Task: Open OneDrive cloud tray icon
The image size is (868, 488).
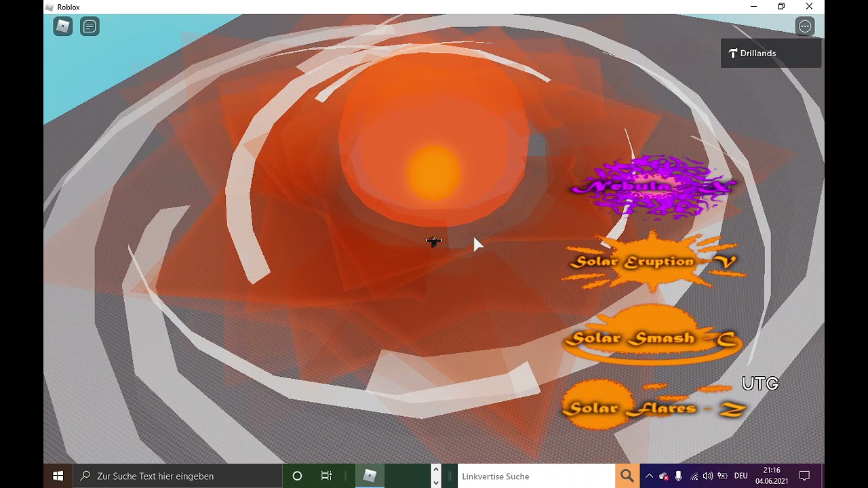Action: (x=664, y=476)
